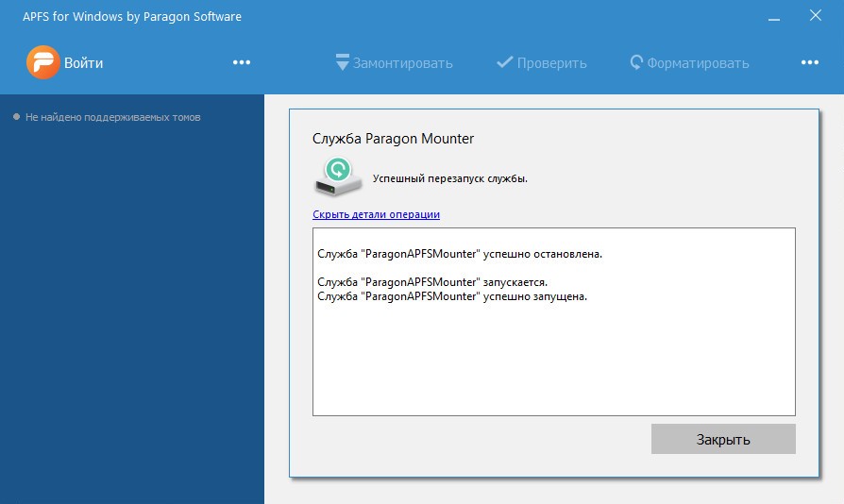The image size is (844, 504).
Task: Click the Проверить checkmark icon
Action: point(504,63)
